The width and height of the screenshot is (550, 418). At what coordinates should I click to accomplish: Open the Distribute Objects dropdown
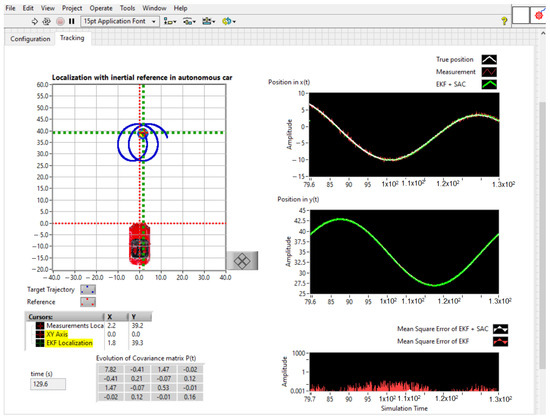(x=189, y=21)
